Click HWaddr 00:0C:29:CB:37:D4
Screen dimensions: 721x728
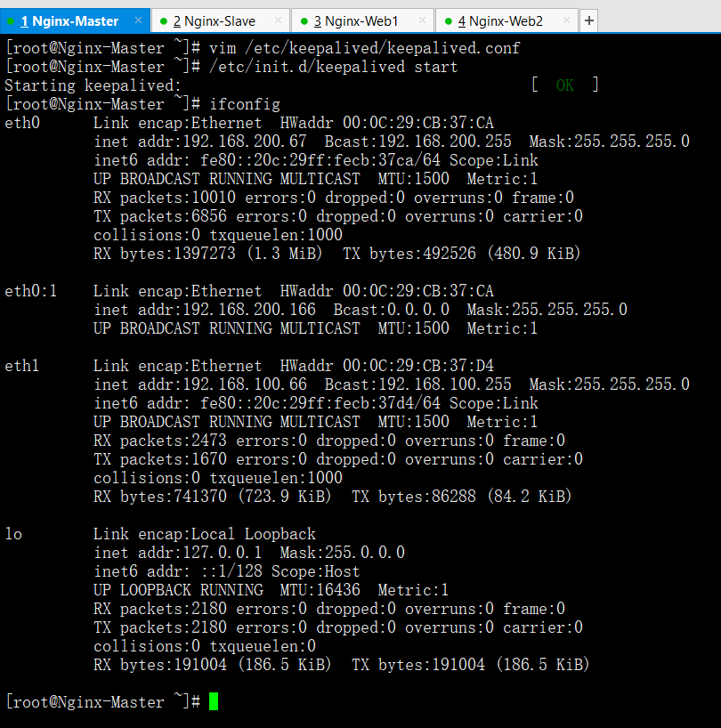[386, 366]
